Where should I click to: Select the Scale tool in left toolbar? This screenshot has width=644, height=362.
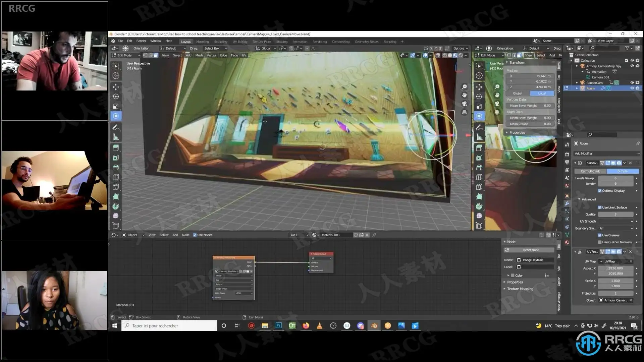[116, 106]
